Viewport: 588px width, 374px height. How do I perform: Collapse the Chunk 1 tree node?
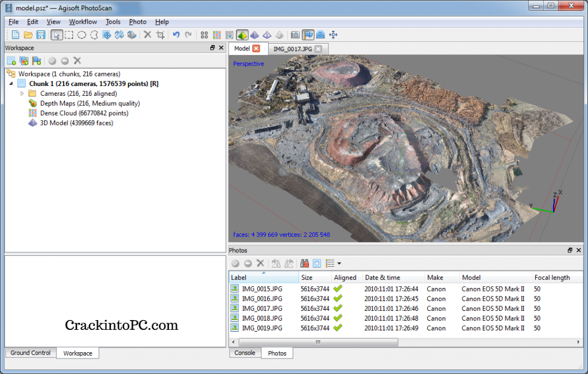(x=11, y=84)
